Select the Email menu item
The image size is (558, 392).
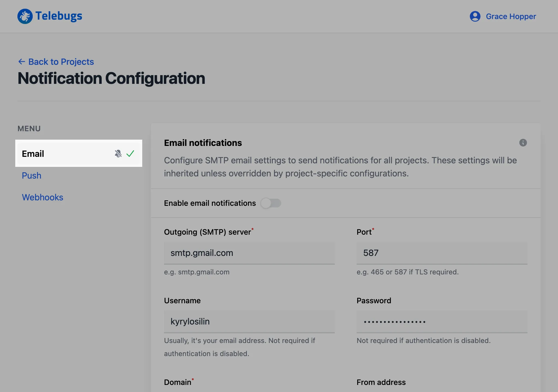(x=79, y=154)
